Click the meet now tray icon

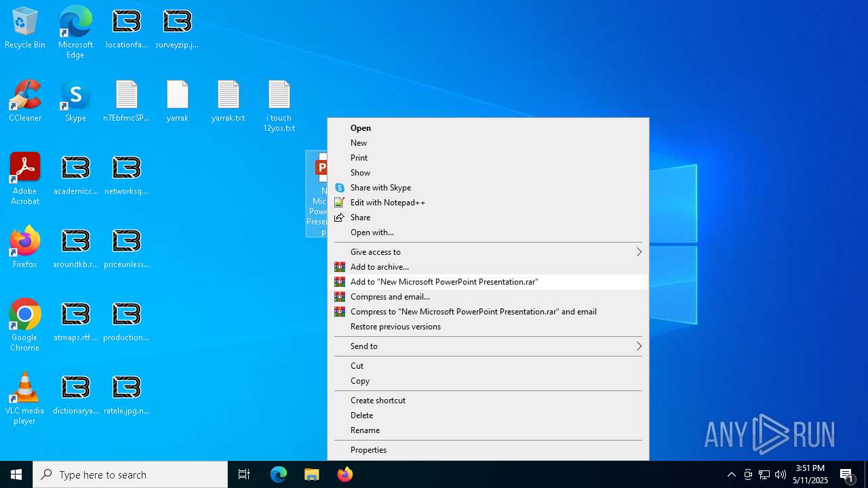click(x=748, y=474)
